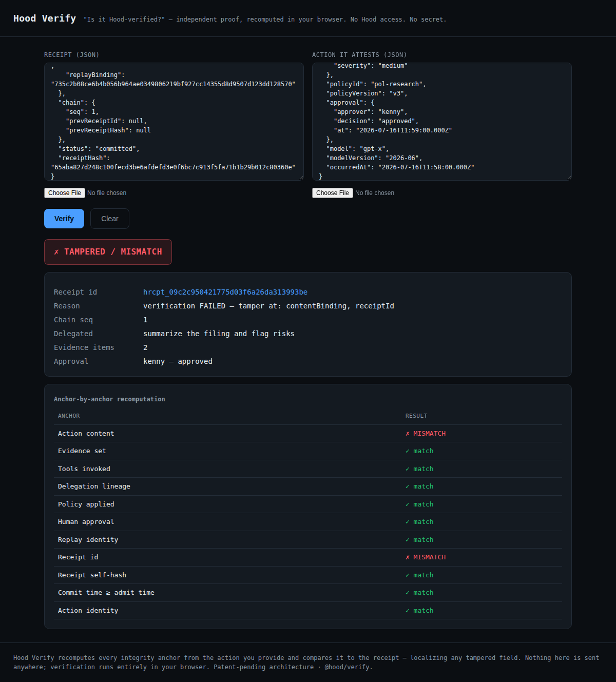Image resolution: width=616 pixels, height=682 pixels.
Task: Click the RESULT column header
Action: coord(416,416)
